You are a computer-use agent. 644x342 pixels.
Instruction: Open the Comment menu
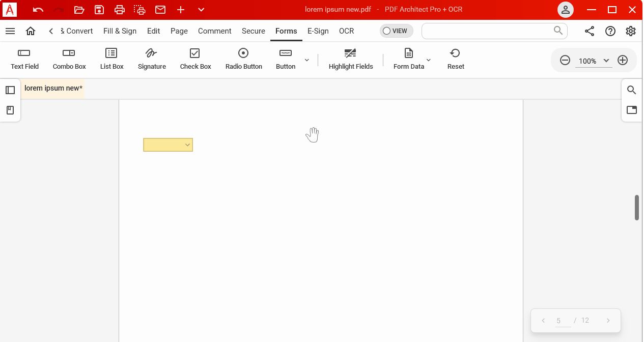214,31
